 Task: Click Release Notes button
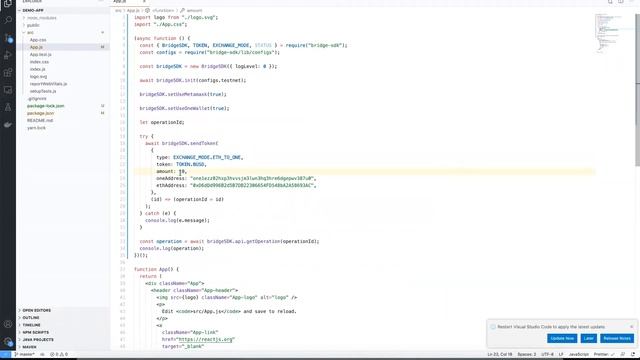click(x=617, y=338)
